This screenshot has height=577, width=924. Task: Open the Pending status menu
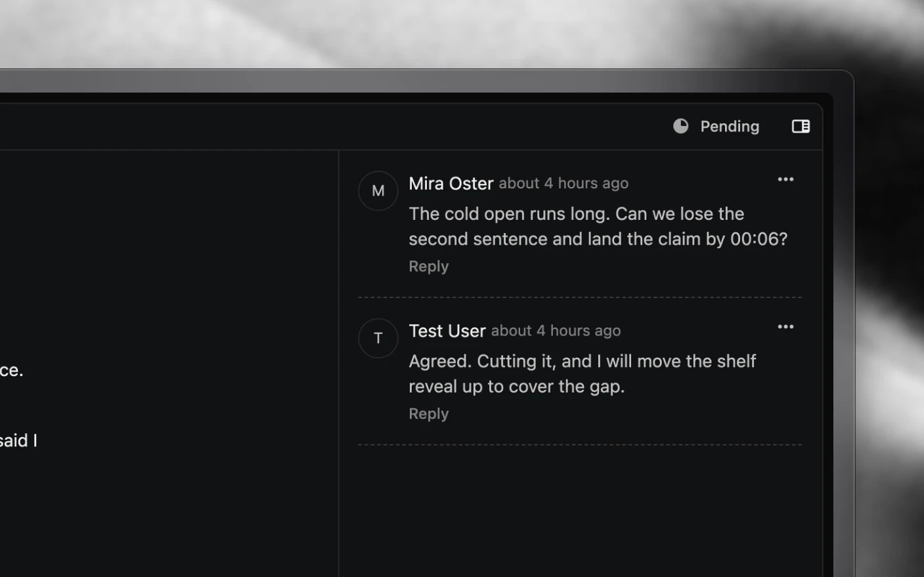(716, 126)
